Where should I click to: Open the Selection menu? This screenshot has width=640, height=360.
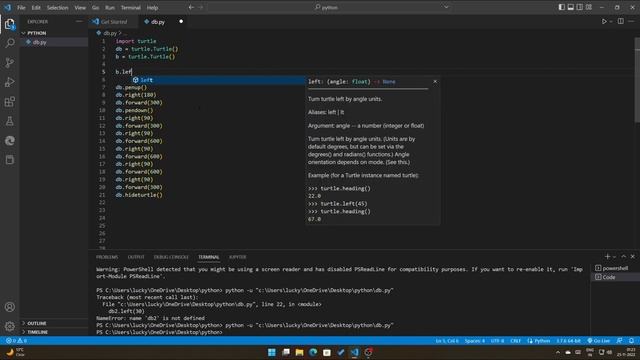57,7
